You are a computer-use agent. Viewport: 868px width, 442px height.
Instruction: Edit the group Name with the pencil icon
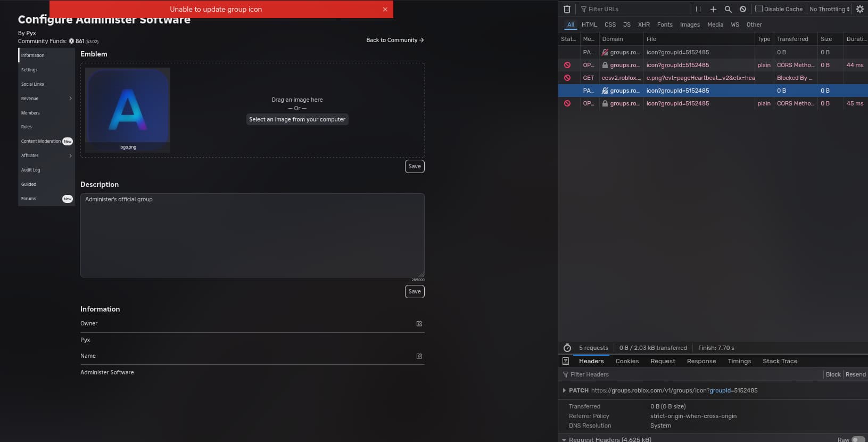click(419, 356)
